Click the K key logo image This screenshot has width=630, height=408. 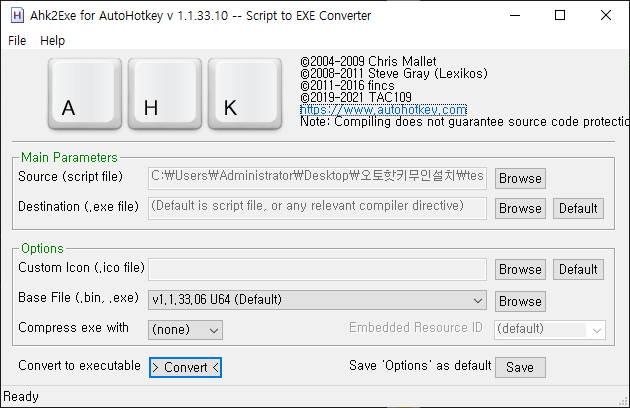pyautogui.click(x=245, y=94)
